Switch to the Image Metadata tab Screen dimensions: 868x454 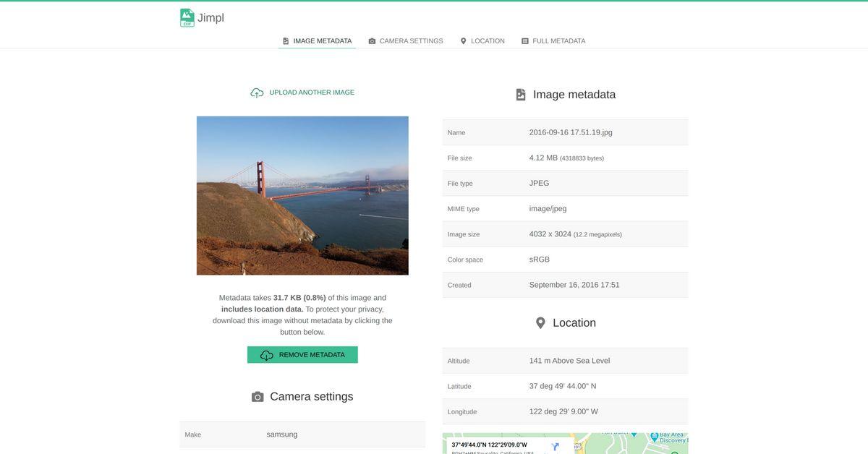coord(317,41)
